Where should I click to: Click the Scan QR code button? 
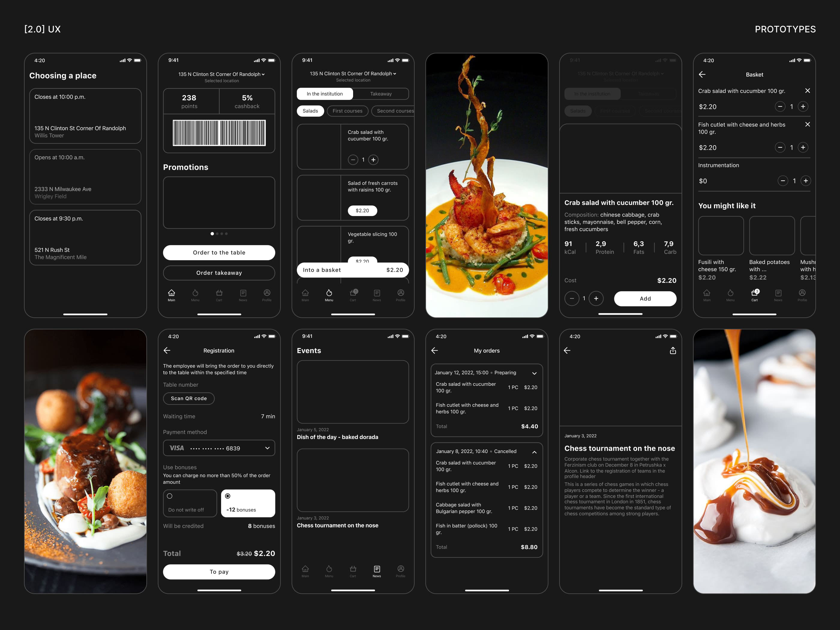(x=189, y=398)
